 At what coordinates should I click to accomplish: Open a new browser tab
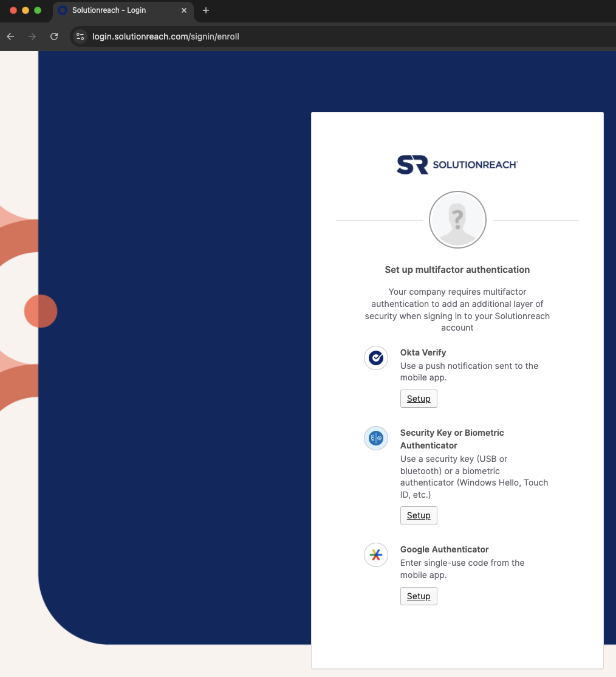(205, 10)
